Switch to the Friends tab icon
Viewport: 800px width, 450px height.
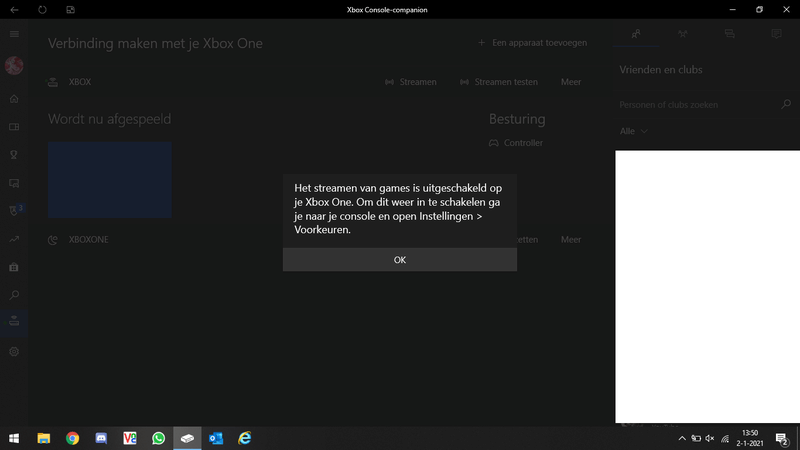(636, 34)
